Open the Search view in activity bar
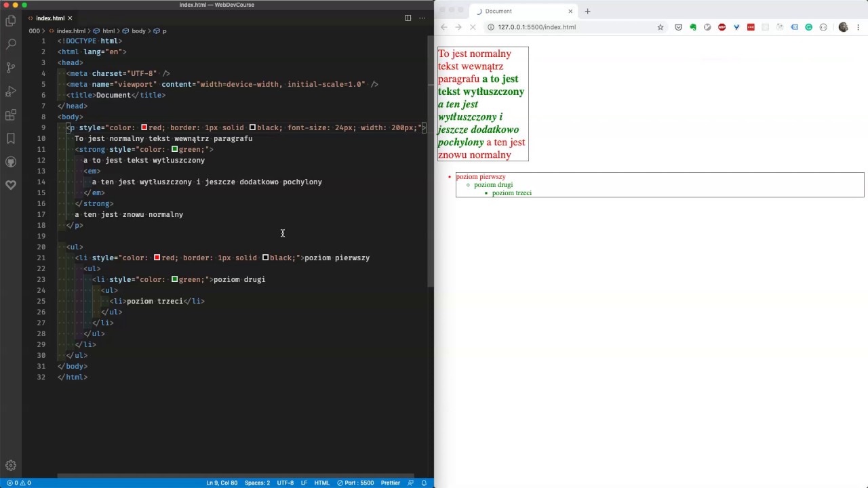This screenshot has height=488, width=868. 11,44
